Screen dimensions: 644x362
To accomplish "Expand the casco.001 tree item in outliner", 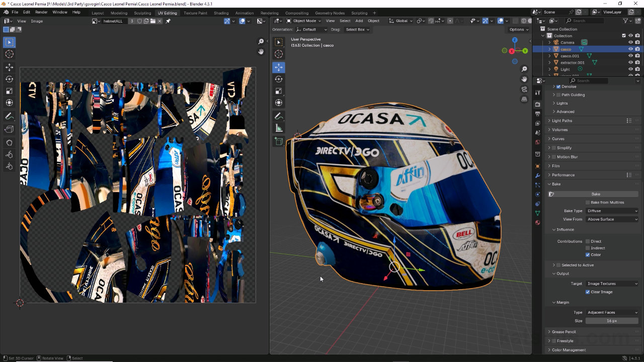I will [x=549, y=56].
